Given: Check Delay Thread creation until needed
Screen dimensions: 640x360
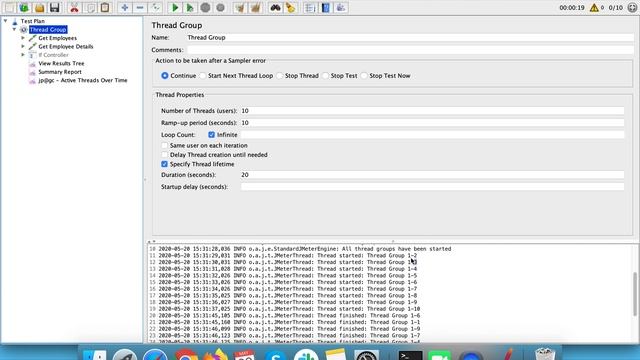Looking at the screenshot, I should 164,155.
